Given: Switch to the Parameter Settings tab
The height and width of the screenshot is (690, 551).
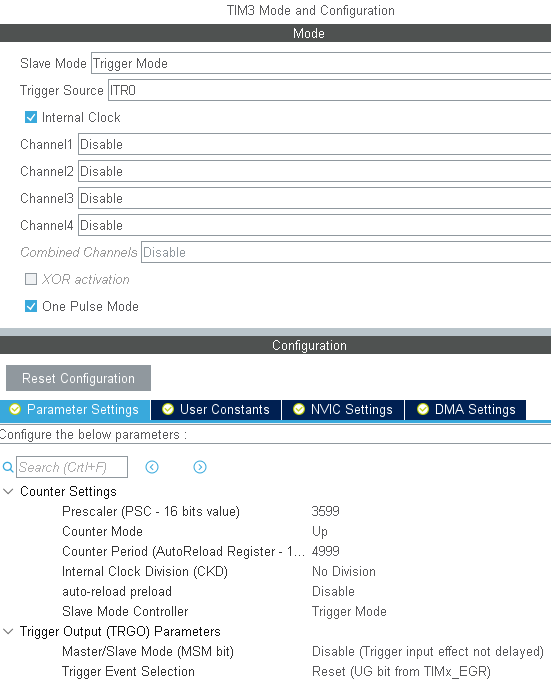Looking at the screenshot, I should coord(75,410).
